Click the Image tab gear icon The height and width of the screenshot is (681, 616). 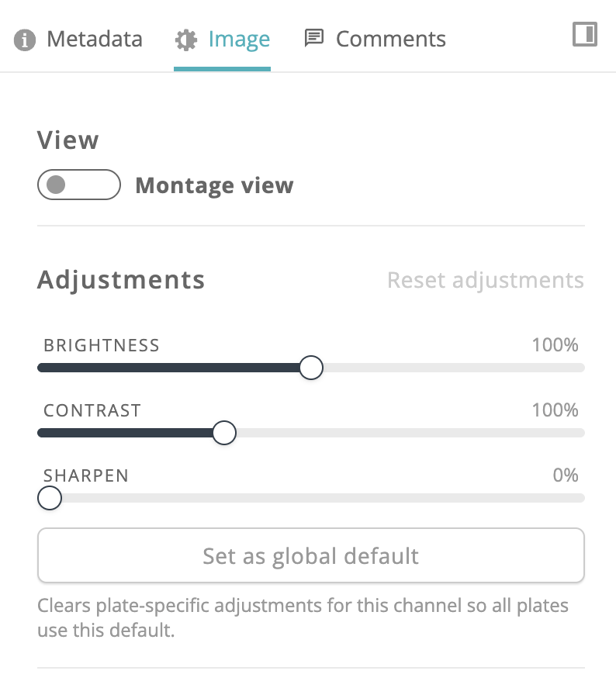(186, 40)
